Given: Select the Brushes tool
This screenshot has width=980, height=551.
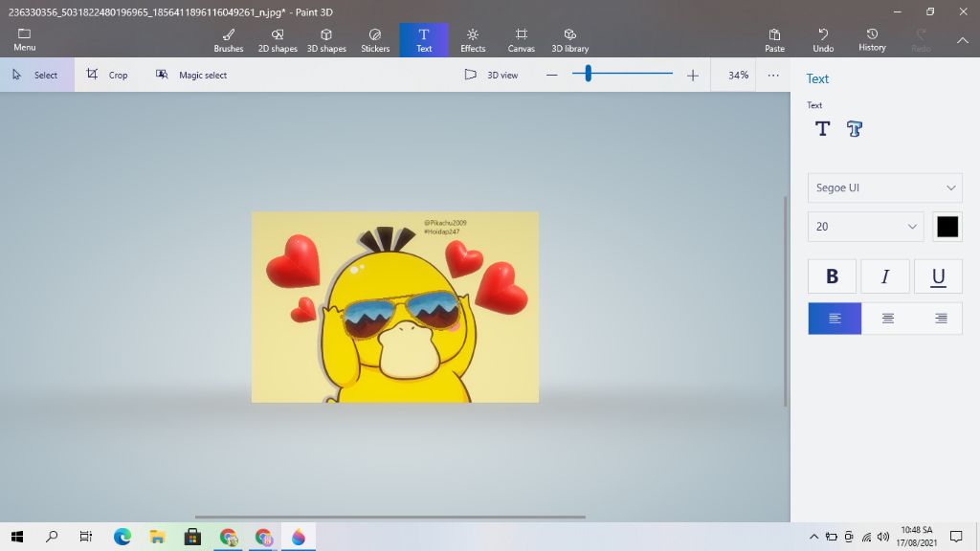Looking at the screenshot, I should [x=229, y=40].
